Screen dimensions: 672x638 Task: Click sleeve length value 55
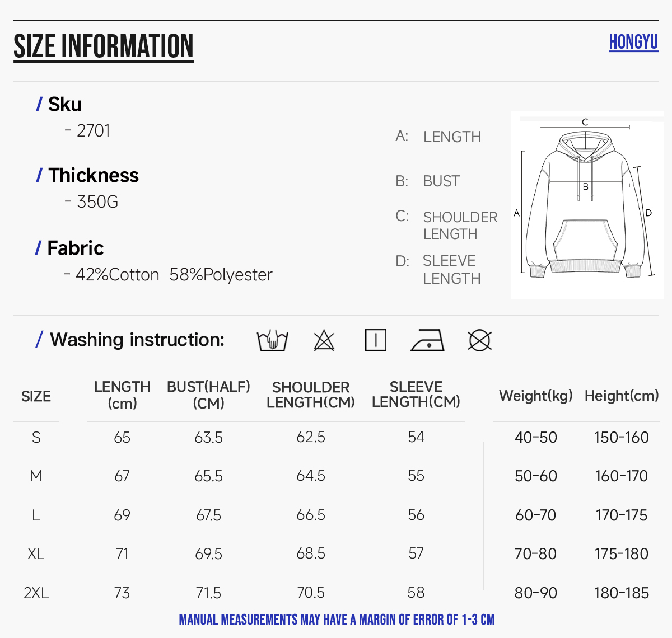point(416,475)
